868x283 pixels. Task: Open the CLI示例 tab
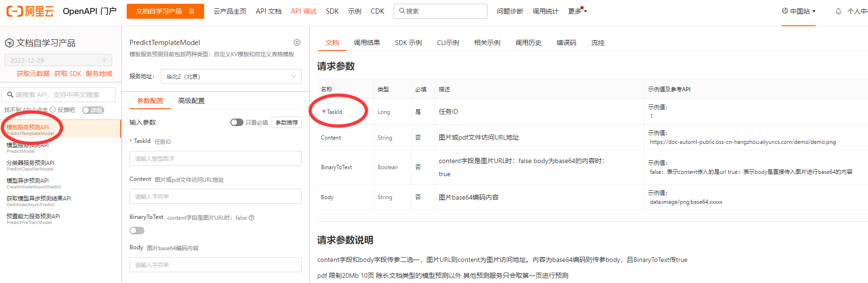click(x=448, y=43)
